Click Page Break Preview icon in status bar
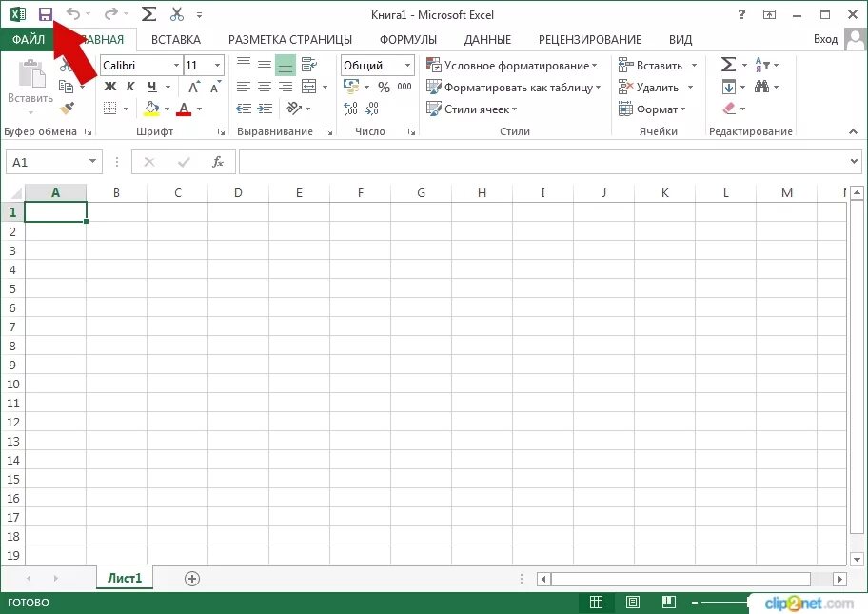 click(x=669, y=602)
